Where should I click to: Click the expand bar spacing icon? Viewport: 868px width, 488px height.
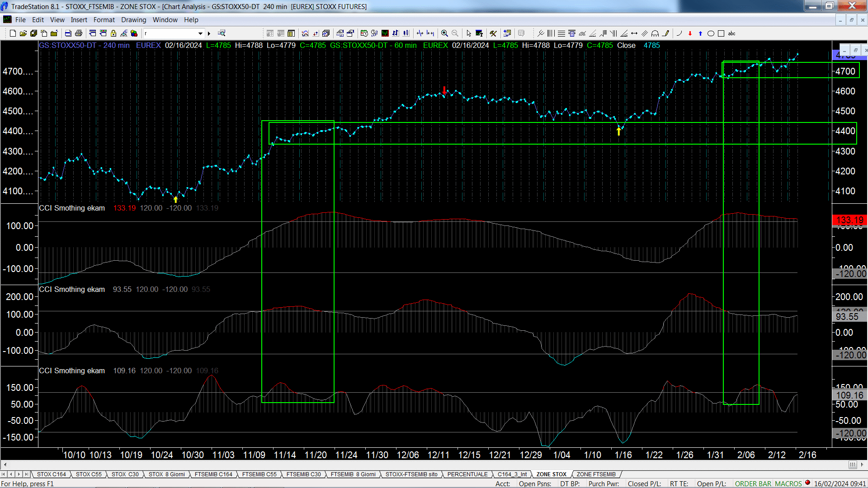(430, 33)
